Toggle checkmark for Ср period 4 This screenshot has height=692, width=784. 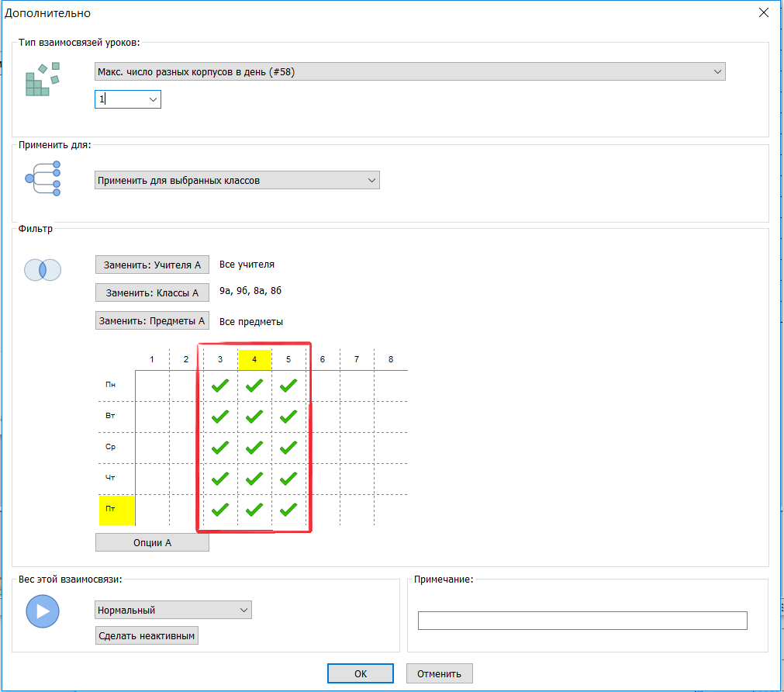tap(254, 447)
